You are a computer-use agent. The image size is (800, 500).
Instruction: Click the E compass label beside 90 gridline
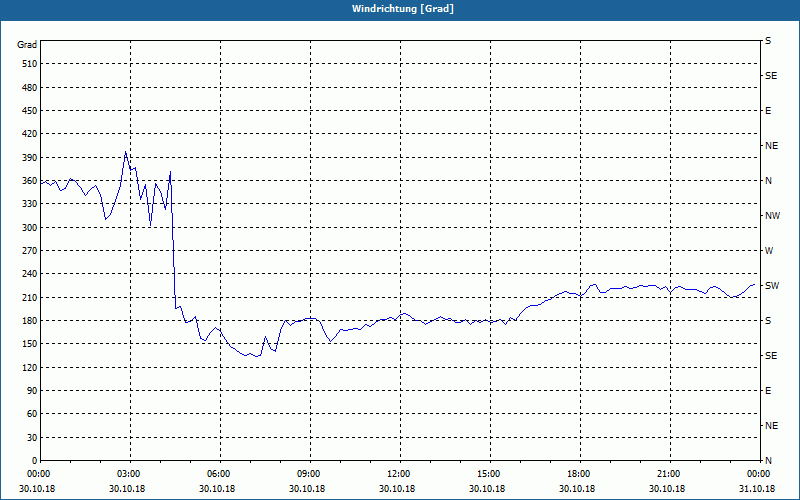[x=768, y=391]
